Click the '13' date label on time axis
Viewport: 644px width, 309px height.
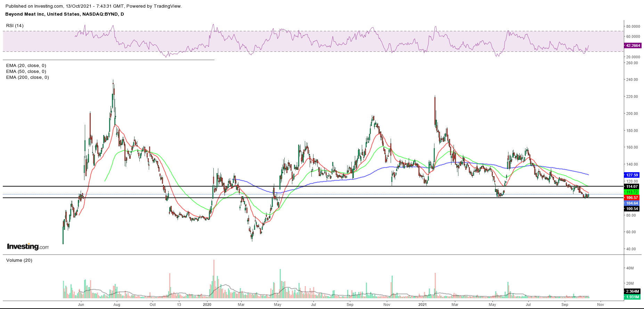pos(179,304)
